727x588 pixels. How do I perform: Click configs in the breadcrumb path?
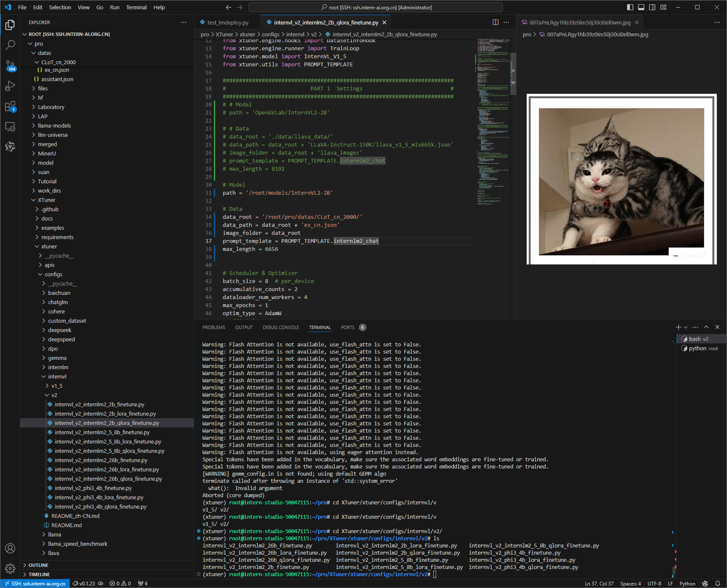coord(271,34)
